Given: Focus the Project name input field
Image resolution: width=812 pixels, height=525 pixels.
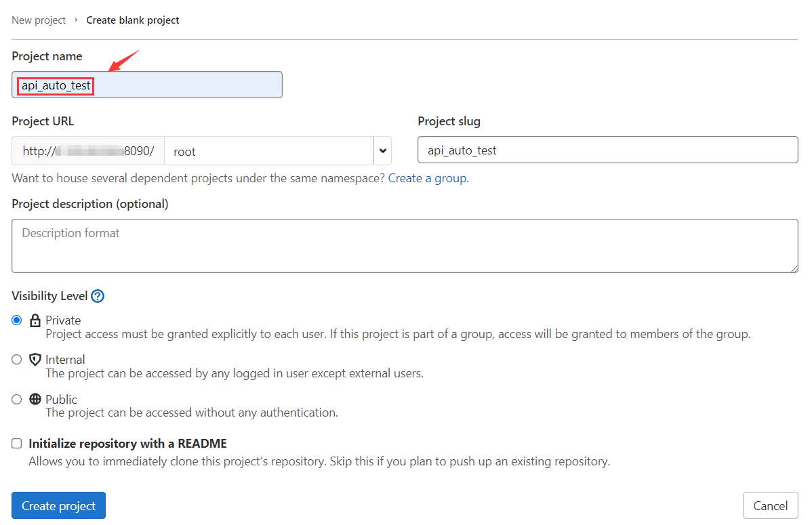Looking at the screenshot, I should pyautogui.click(x=183, y=85).
